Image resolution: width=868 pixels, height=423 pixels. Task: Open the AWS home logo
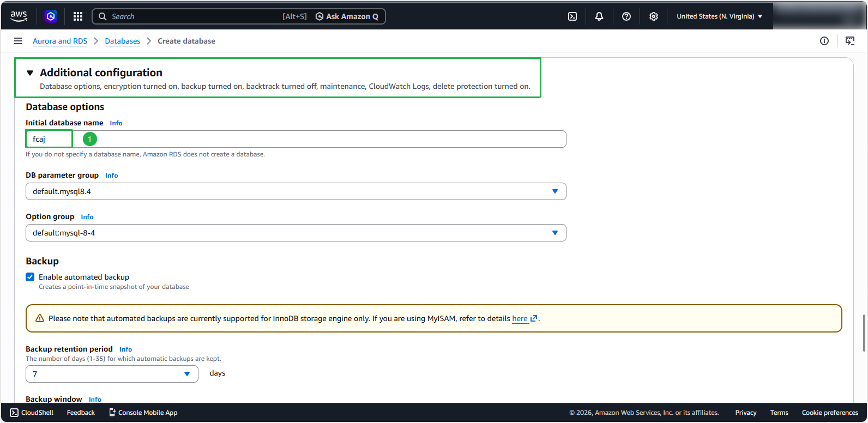coord(19,16)
